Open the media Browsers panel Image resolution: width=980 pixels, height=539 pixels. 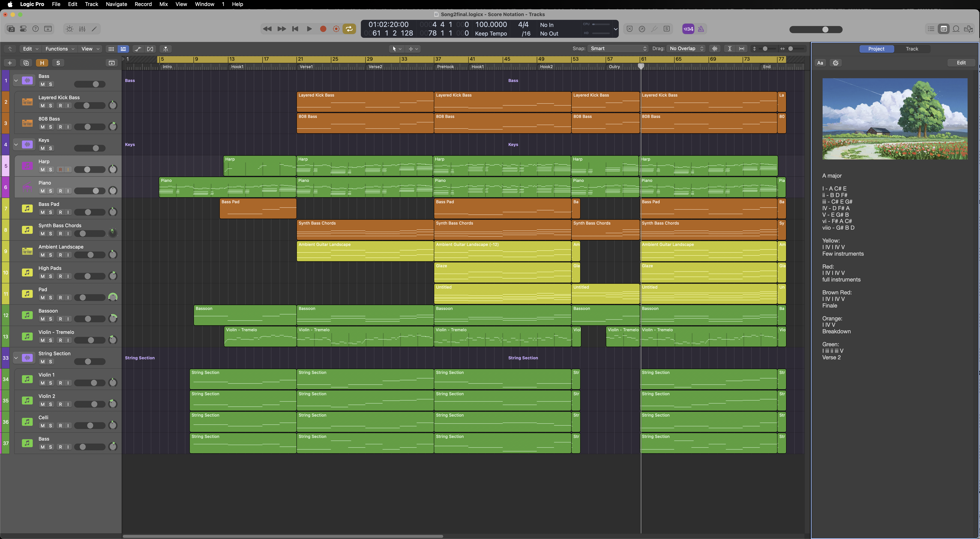tap(969, 29)
